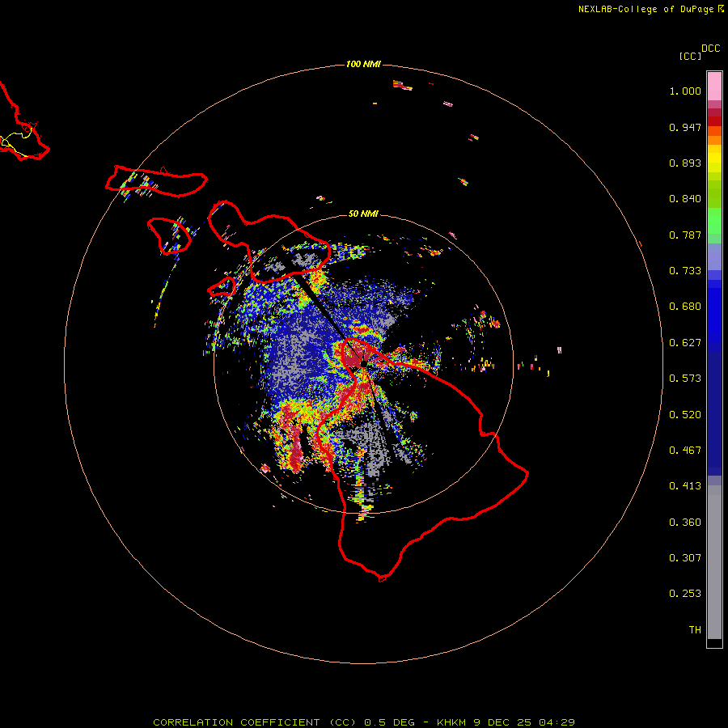The image size is (728, 728).
Task: Click the NEXLAB-College of DuPage watermark text
Action: 650,9
